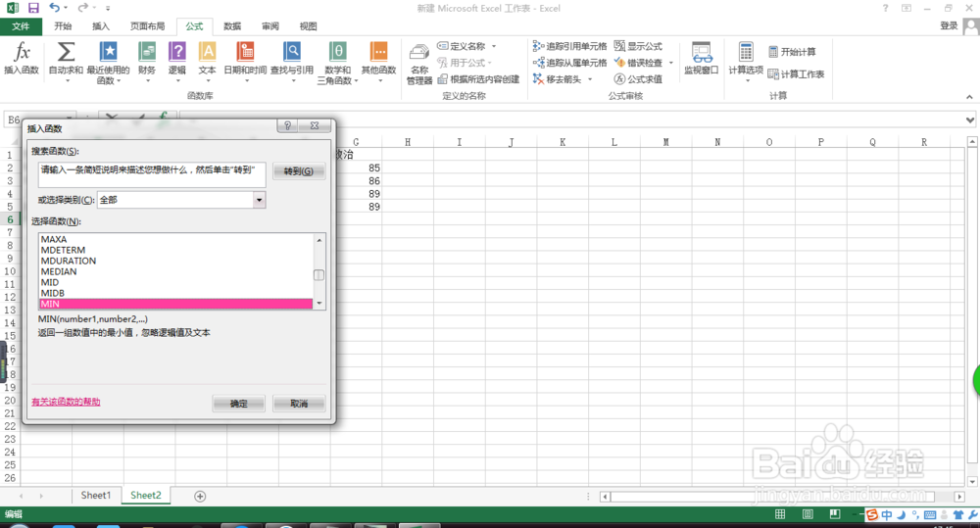Click Remove Arrows (移去箭头)
The width and height of the screenshot is (980, 528).
557,79
